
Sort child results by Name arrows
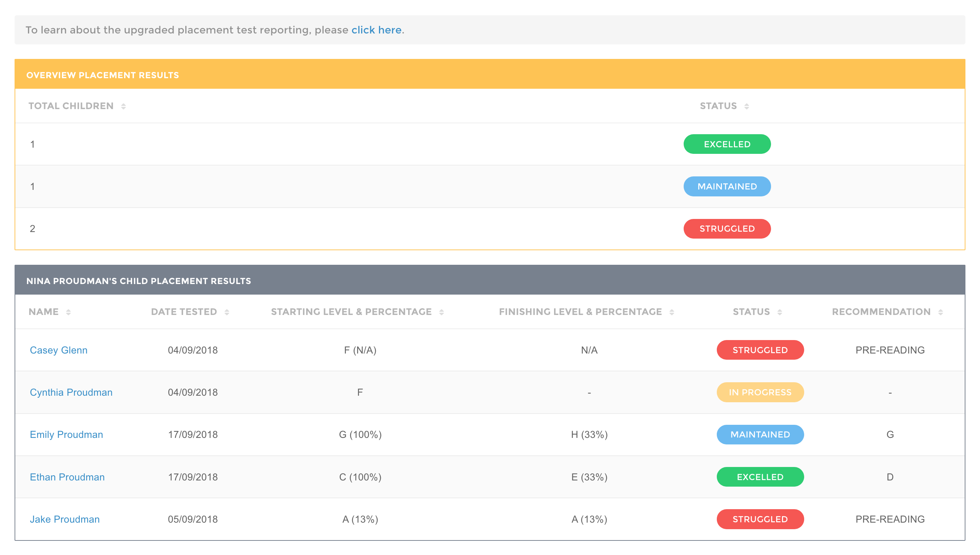pos(68,312)
